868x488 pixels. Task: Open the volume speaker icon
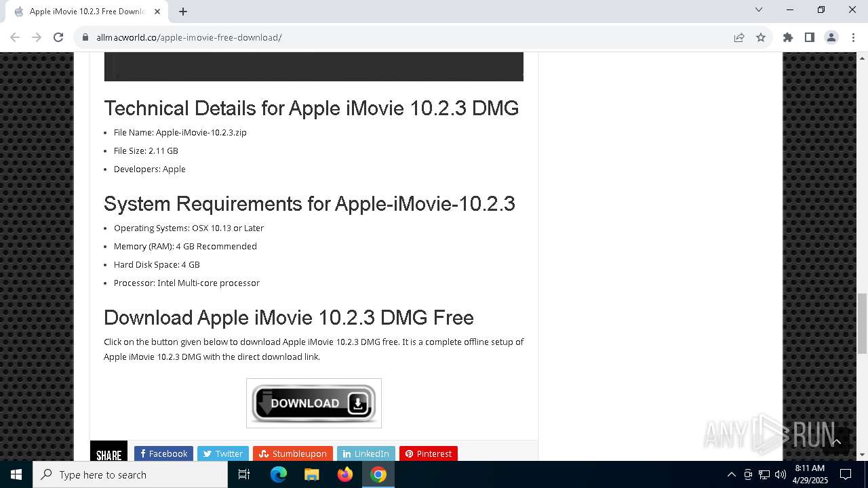[781, 474]
